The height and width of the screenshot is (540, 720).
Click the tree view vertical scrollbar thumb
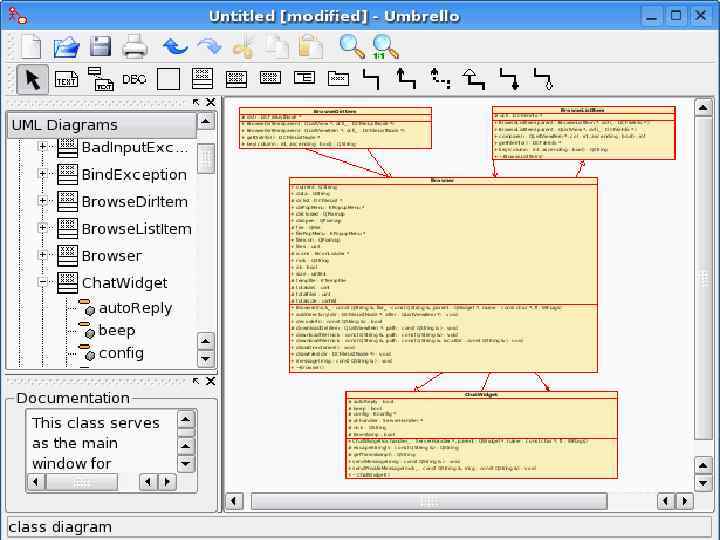point(206,158)
